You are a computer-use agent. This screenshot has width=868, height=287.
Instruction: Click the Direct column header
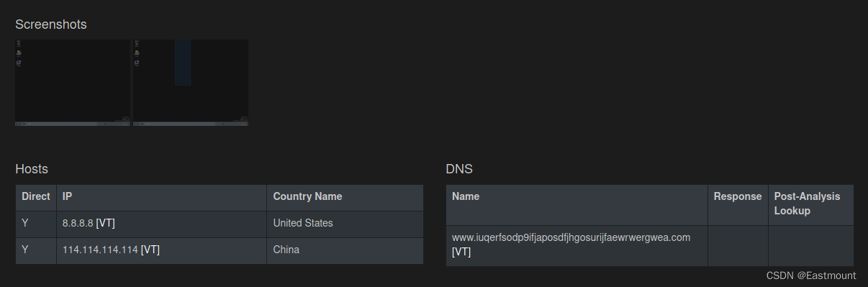(x=36, y=196)
